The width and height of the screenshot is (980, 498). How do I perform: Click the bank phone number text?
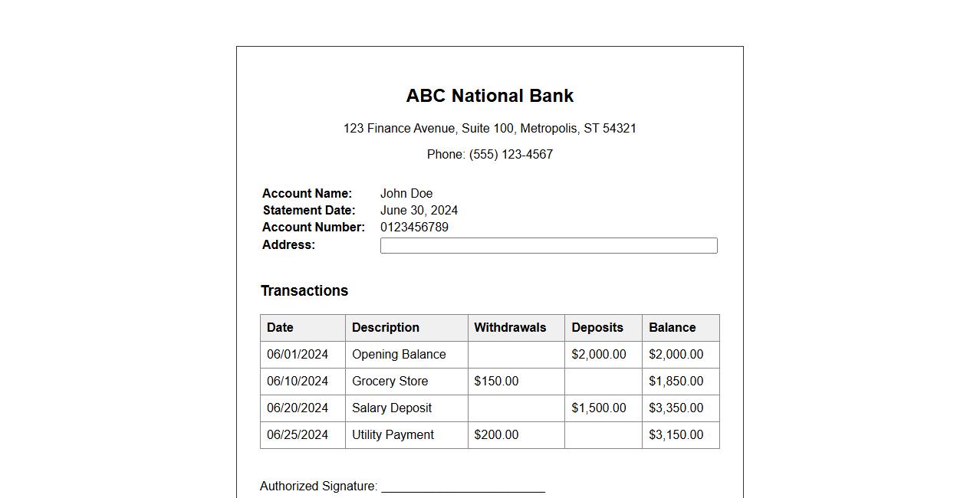pos(489,154)
